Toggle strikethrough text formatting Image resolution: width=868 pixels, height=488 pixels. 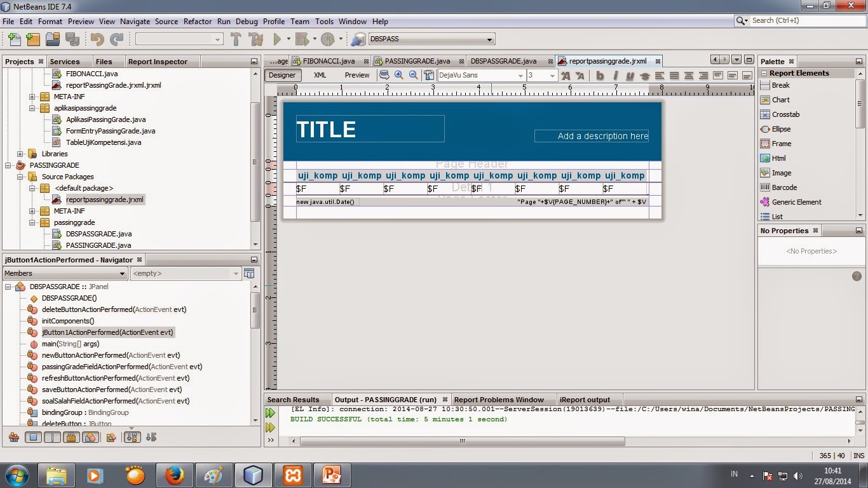click(644, 76)
